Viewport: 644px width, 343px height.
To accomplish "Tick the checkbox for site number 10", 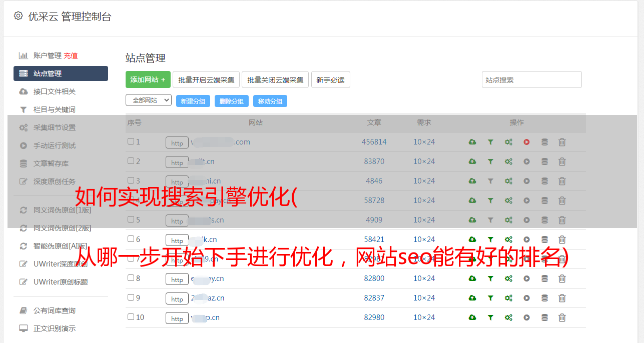I will [131, 317].
